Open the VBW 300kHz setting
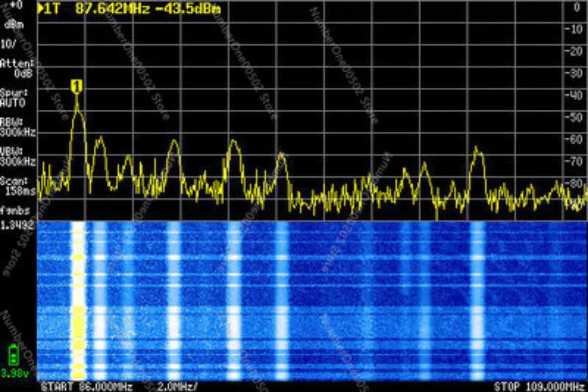 point(18,157)
